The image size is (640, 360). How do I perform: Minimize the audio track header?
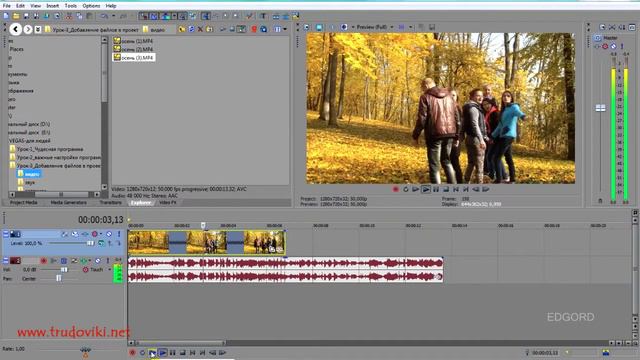point(6,260)
